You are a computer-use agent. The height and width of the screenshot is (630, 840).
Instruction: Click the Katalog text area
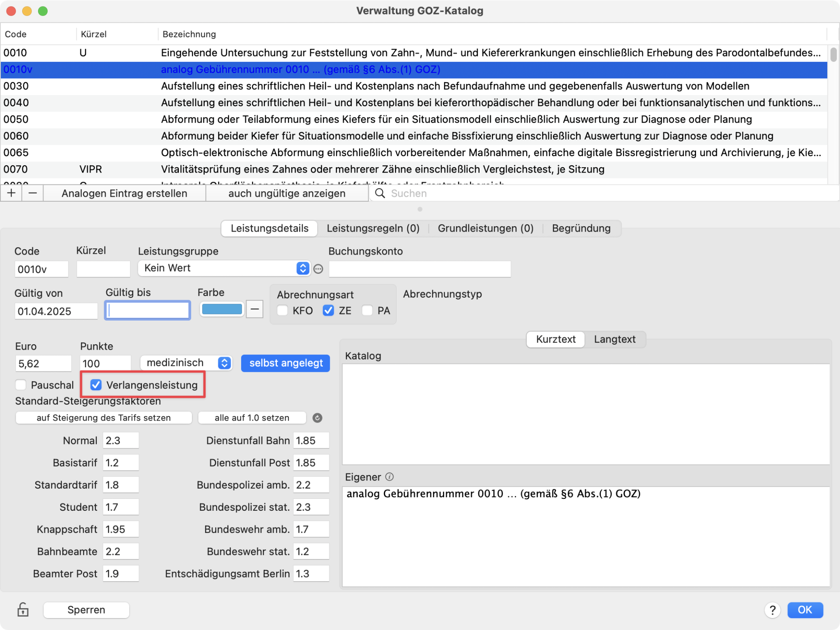click(x=586, y=414)
